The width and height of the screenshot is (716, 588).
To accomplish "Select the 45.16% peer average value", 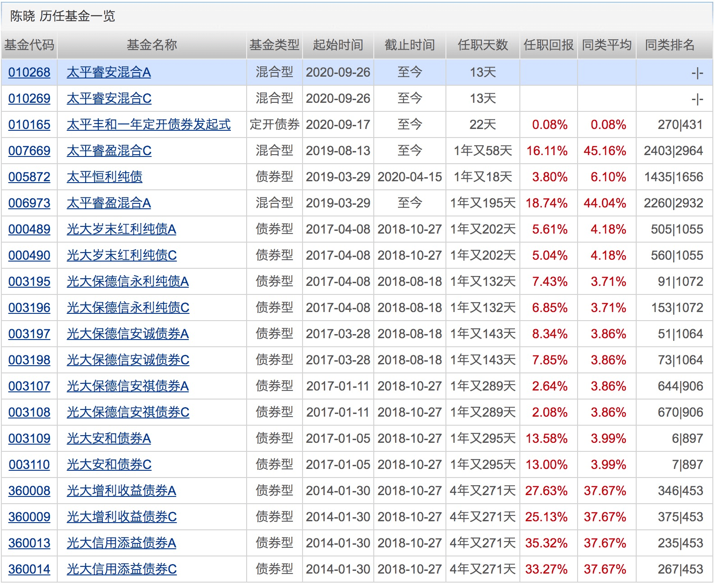I will [x=605, y=151].
